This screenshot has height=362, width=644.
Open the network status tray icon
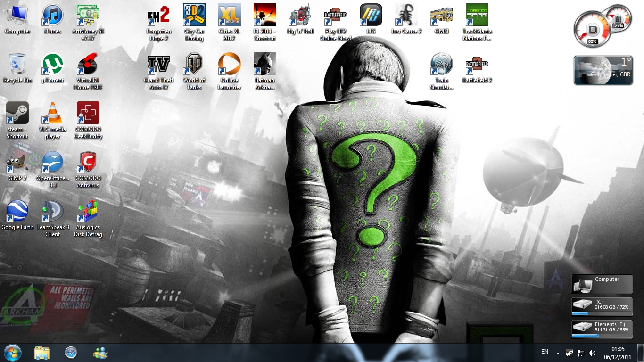(x=581, y=353)
